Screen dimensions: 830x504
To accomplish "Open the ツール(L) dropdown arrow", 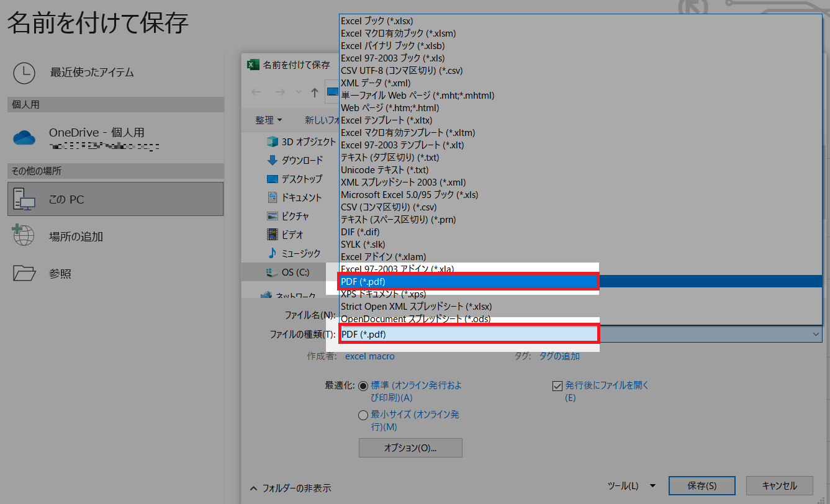I will (x=652, y=485).
